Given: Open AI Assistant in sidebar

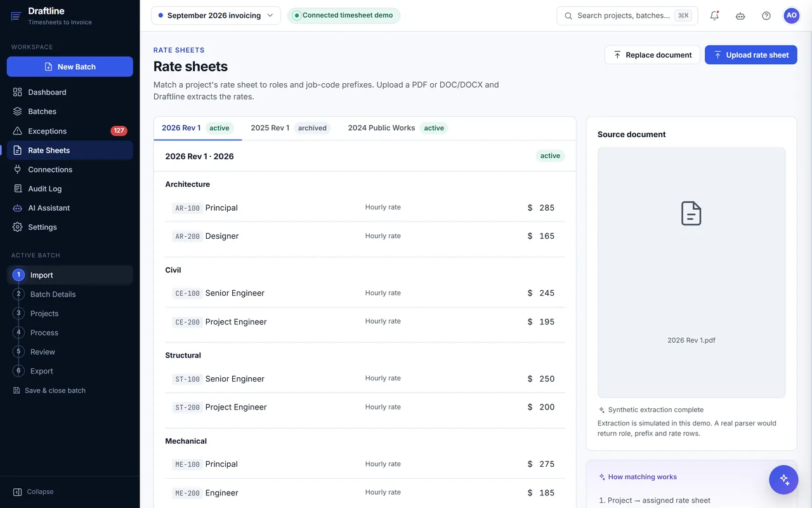Looking at the screenshot, I should [70, 208].
